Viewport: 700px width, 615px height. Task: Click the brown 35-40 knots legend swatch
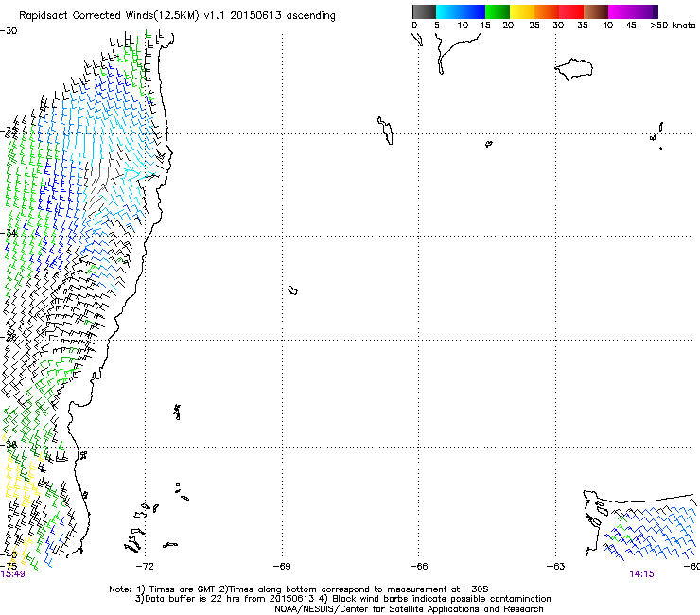tap(596, 11)
